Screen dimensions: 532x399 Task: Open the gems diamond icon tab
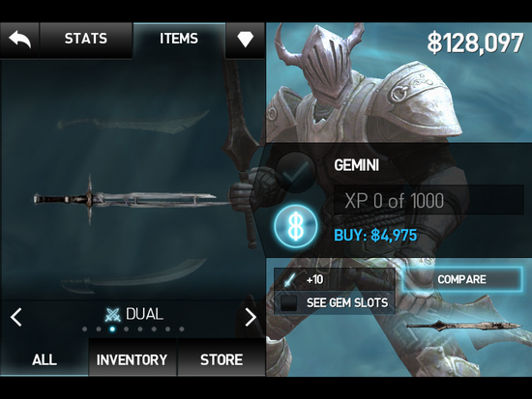[246, 40]
